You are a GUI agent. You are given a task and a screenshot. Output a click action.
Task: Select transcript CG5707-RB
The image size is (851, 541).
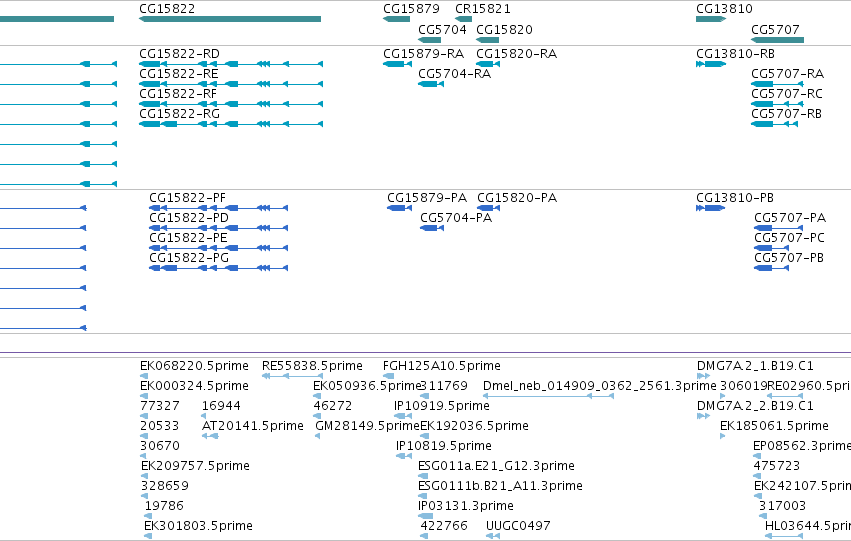coord(774,124)
